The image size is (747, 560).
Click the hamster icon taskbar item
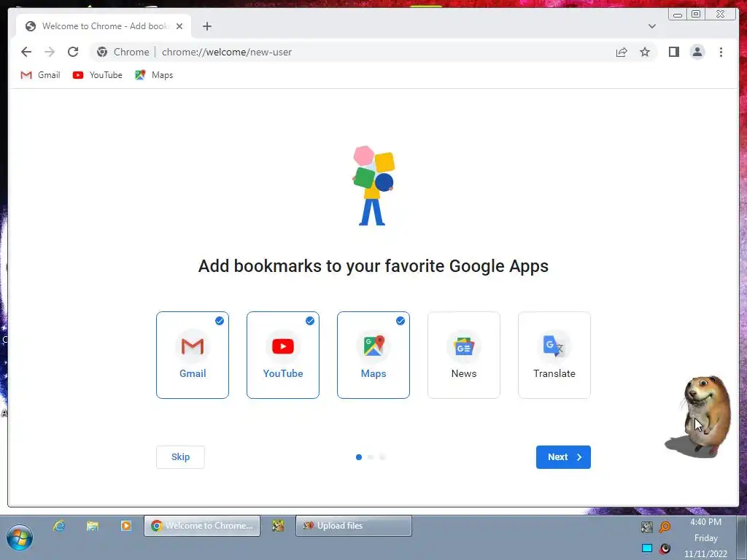(278, 526)
